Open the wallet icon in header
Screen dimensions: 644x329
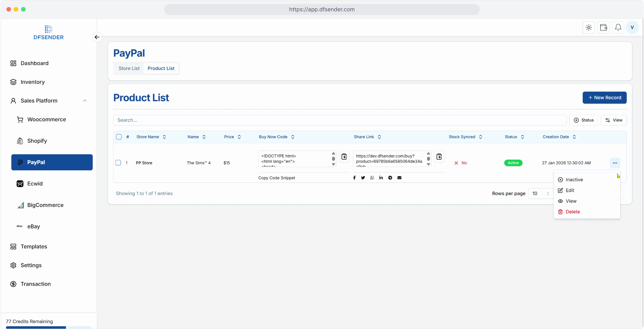pyautogui.click(x=603, y=27)
